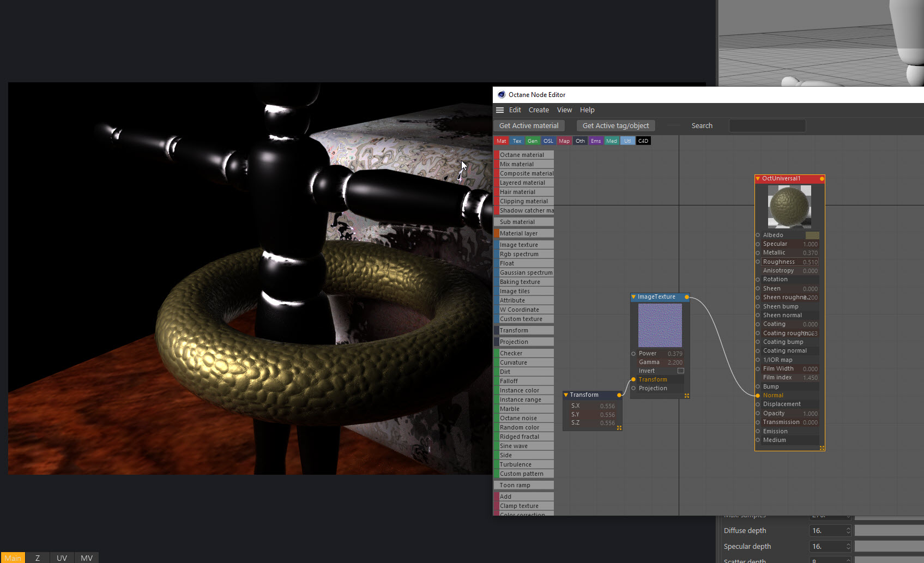This screenshot has height=563, width=924.
Task: Click the Albedo color swatch on OctUniversal1
Action: click(x=812, y=235)
